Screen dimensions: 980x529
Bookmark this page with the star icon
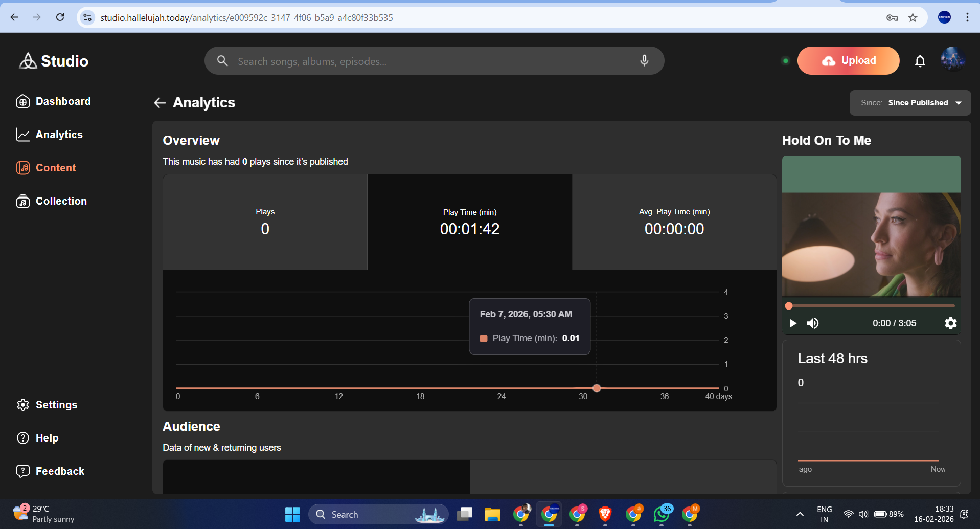(913, 17)
